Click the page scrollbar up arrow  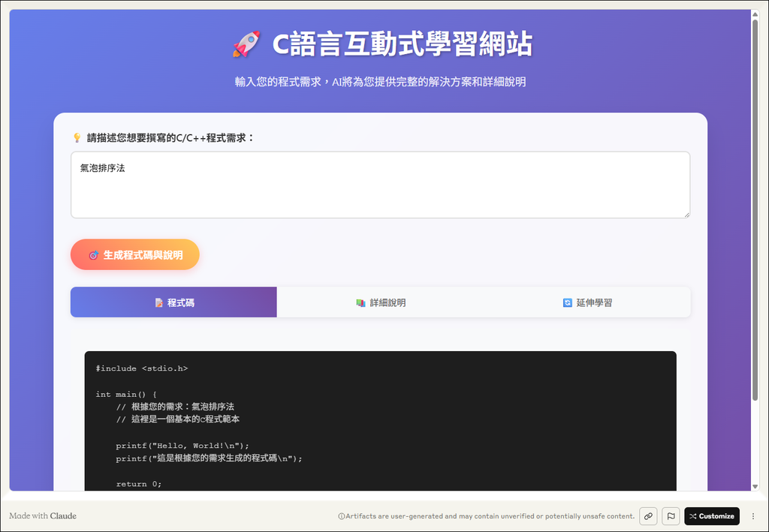[x=755, y=14]
